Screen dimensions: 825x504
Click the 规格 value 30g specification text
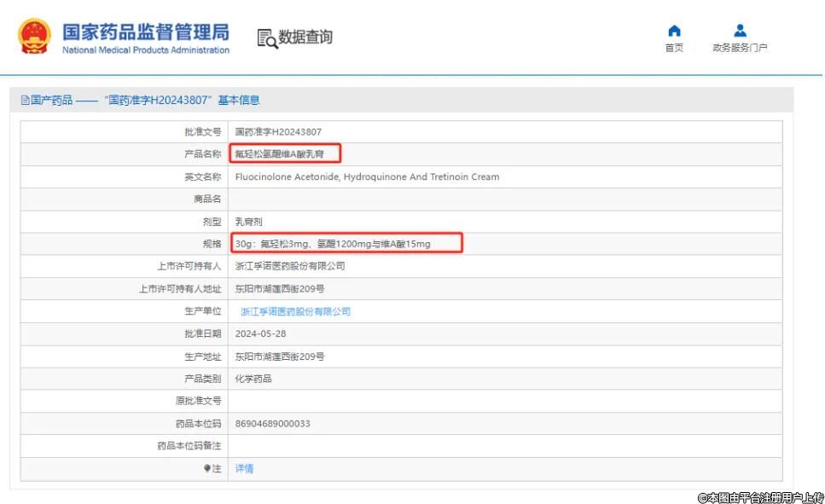333,244
